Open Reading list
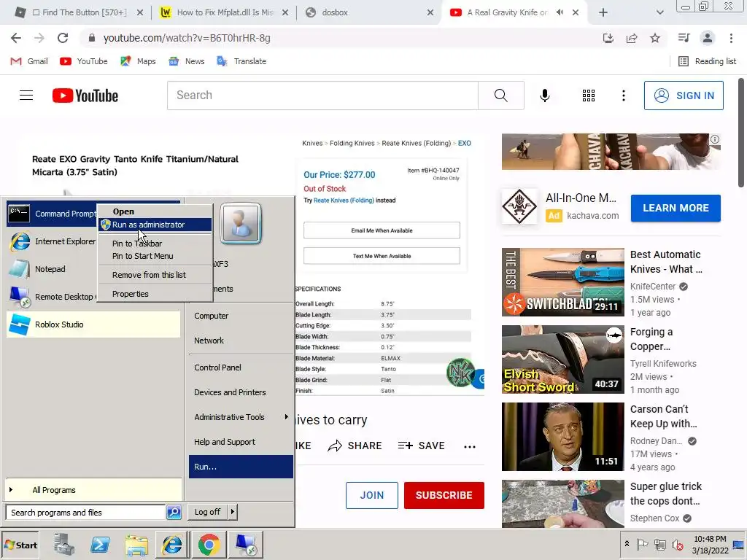The image size is (747, 560). point(708,61)
